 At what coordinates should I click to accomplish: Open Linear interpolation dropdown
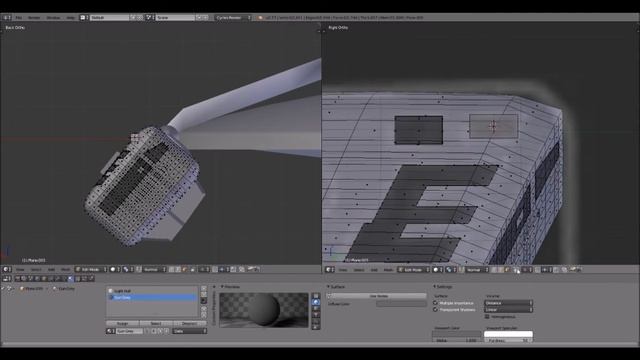[508, 309]
